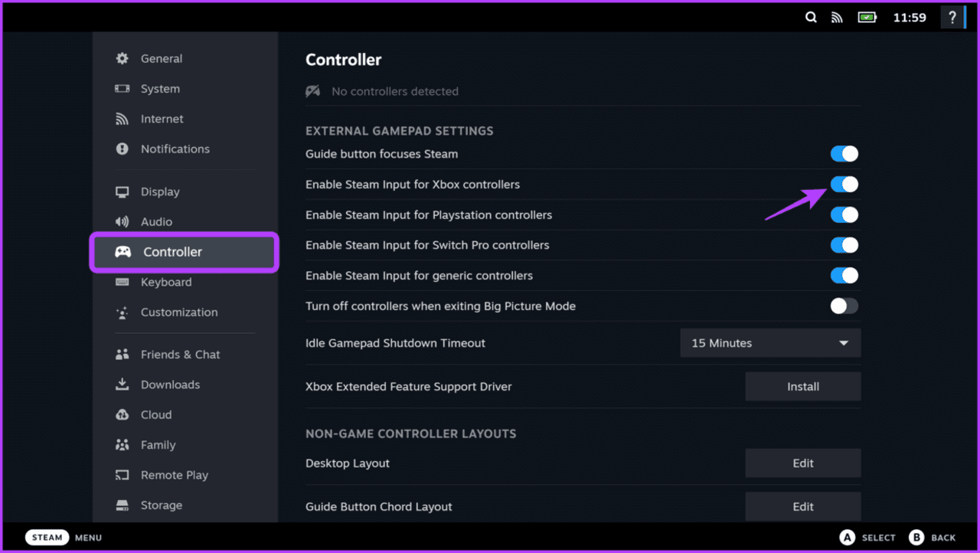Go to Customization settings
Image resolution: width=980 pixels, height=553 pixels.
(185, 312)
